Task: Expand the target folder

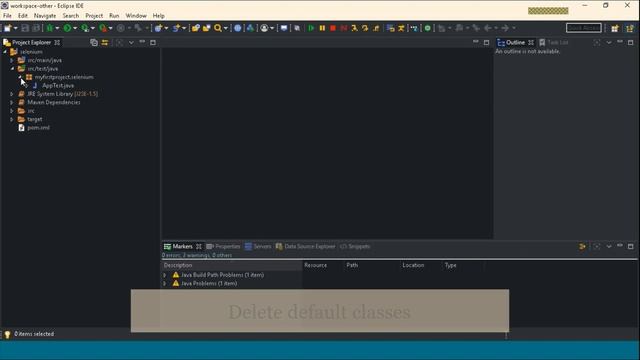Action: click(12, 119)
